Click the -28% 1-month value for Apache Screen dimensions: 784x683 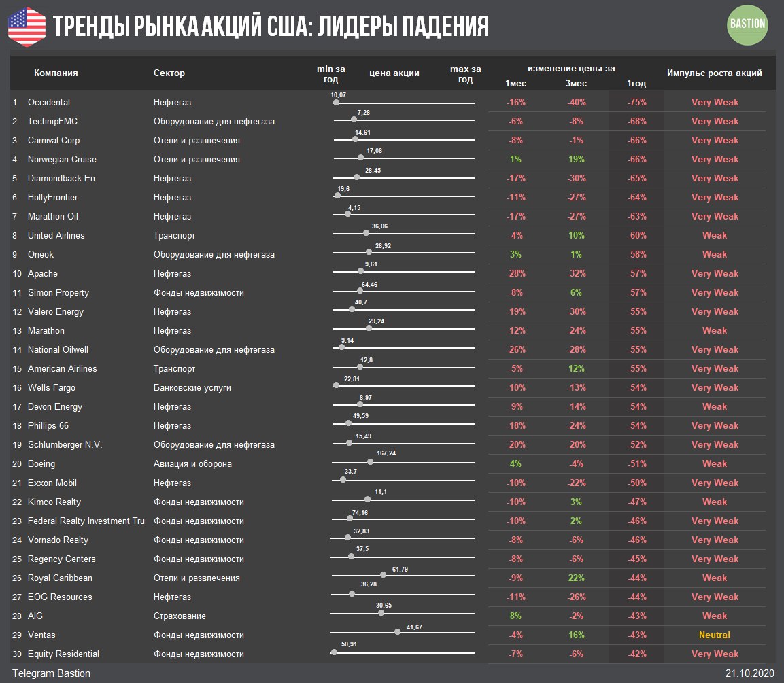pos(516,274)
